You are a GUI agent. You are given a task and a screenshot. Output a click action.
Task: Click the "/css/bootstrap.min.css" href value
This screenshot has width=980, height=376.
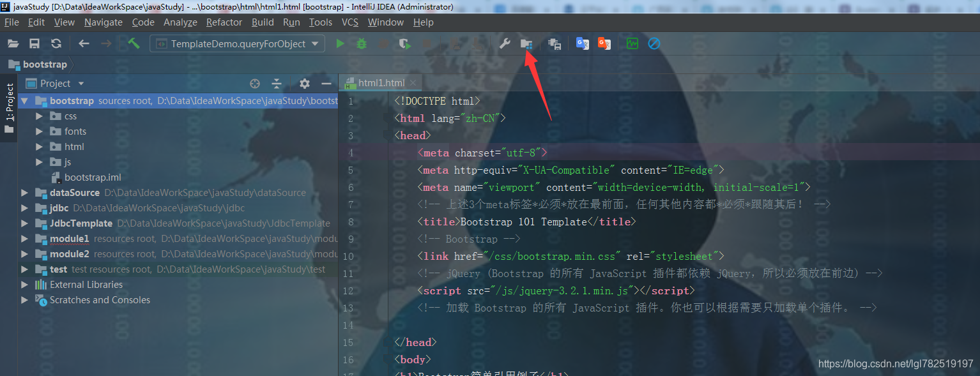point(554,256)
